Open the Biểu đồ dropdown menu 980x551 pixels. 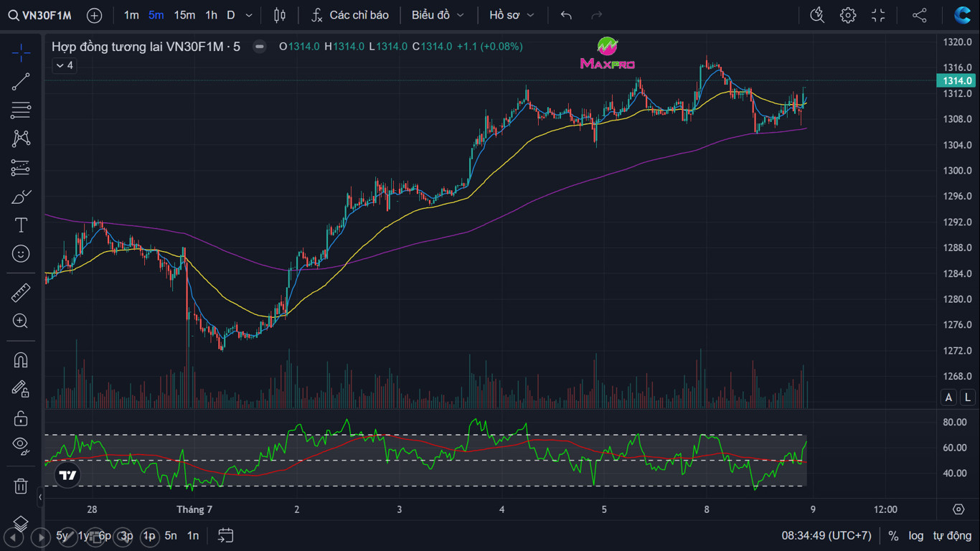(438, 15)
